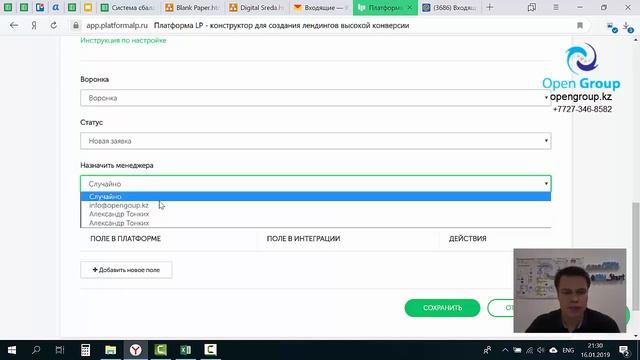Click the address bar URL app.platformalp.ru
Screen dimensions: 640x360
(x=117, y=25)
